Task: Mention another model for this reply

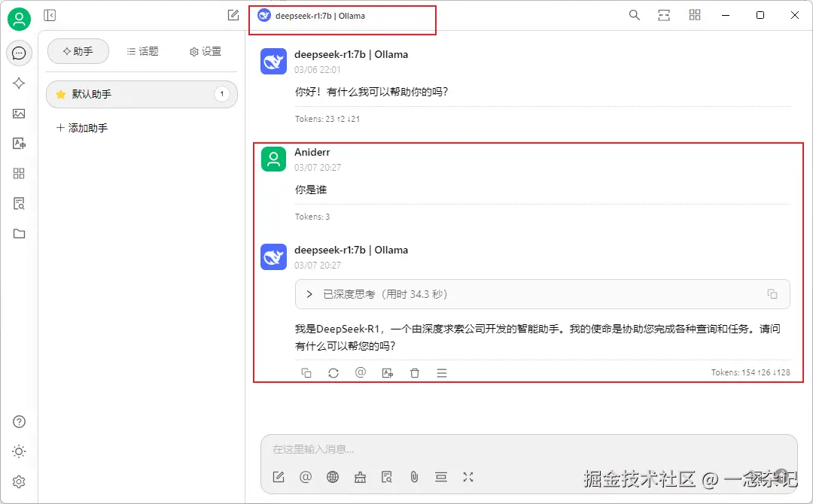Action: pos(361,373)
